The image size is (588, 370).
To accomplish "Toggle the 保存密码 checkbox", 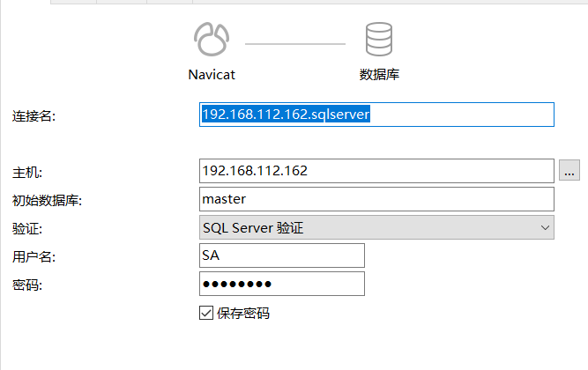I will [x=206, y=313].
